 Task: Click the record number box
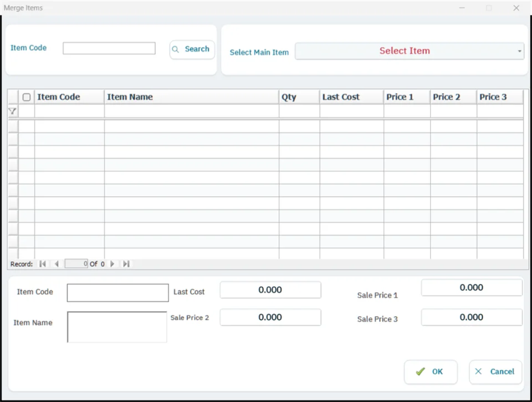[x=76, y=264]
